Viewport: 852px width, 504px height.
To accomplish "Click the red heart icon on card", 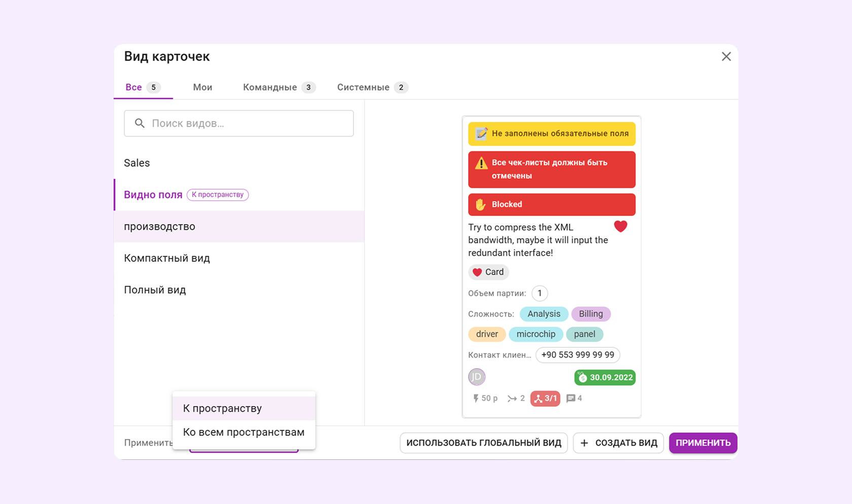I will click(x=620, y=227).
